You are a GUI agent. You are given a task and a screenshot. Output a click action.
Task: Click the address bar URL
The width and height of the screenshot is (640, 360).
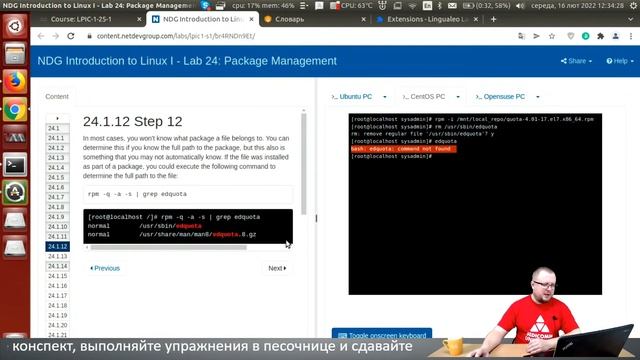176,36
